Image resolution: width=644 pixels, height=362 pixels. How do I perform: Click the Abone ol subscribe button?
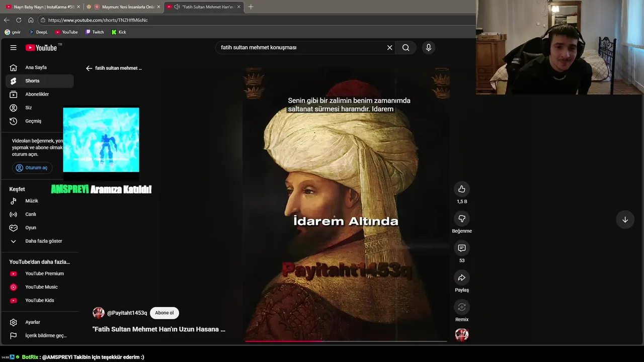pyautogui.click(x=165, y=313)
